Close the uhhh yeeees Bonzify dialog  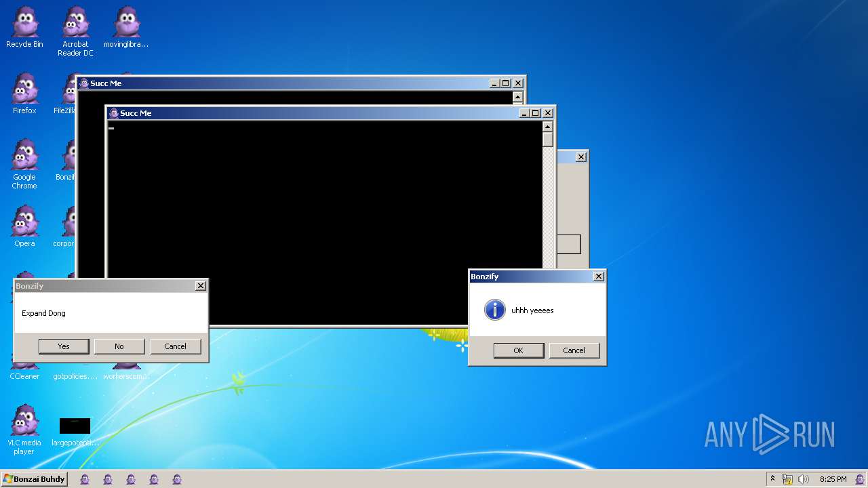pyautogui.click(x=598, y=277)
